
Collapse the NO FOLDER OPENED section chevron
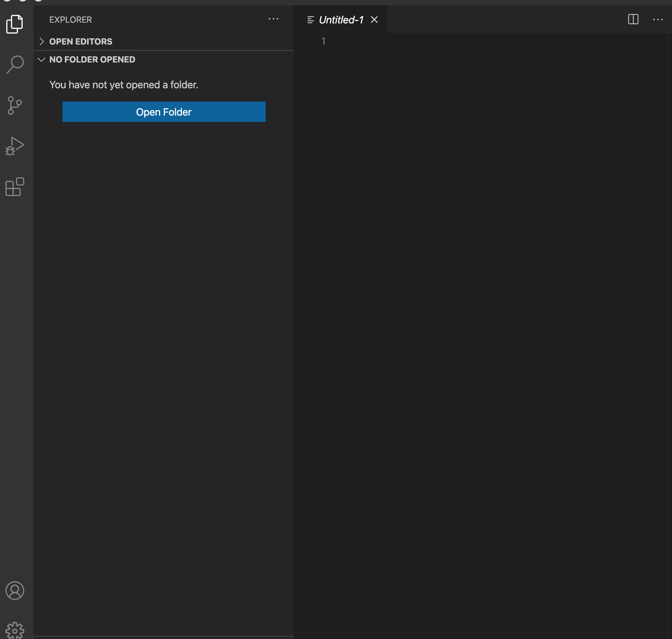pos(42,59)
